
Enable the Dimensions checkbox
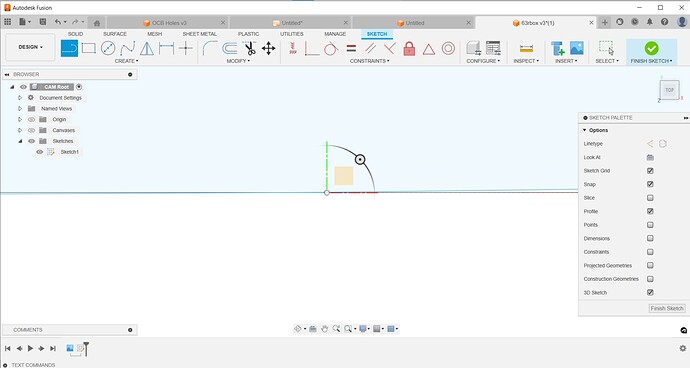pos(650,238)
